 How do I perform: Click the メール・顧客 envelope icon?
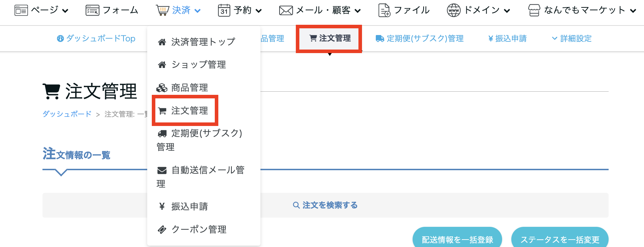tap(286, 11)
